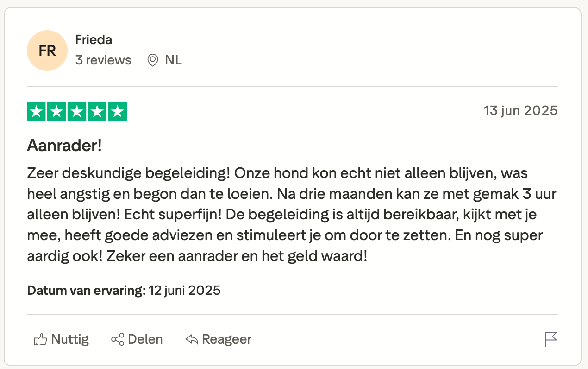Screen dimensions: 588x369
Task: Click the review body text paragraph
Action: click(x=292, y=215)
